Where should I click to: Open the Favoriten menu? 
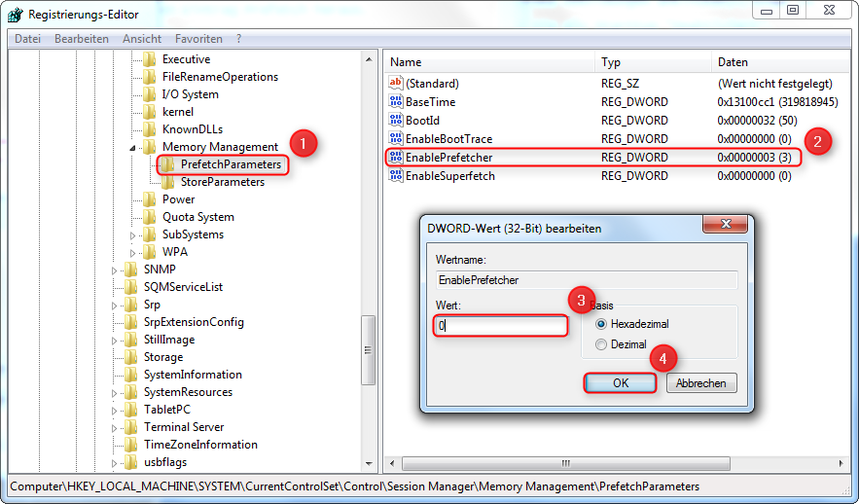(198, 39)
